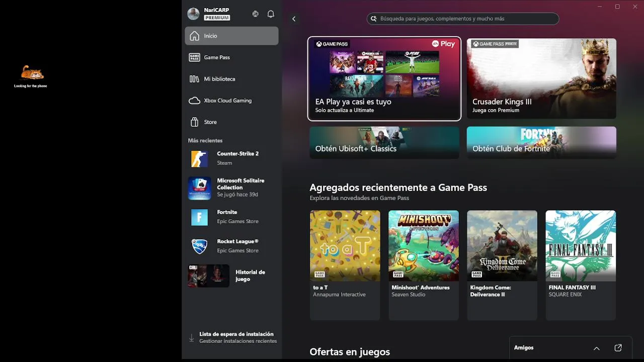
Task: Click the search magnifier icon
Action: click(374, 19)
